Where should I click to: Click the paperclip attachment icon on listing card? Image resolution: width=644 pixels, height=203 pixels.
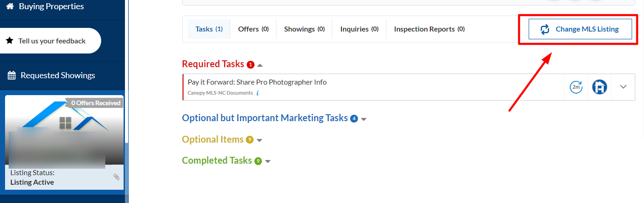click(x=116, y=177)
